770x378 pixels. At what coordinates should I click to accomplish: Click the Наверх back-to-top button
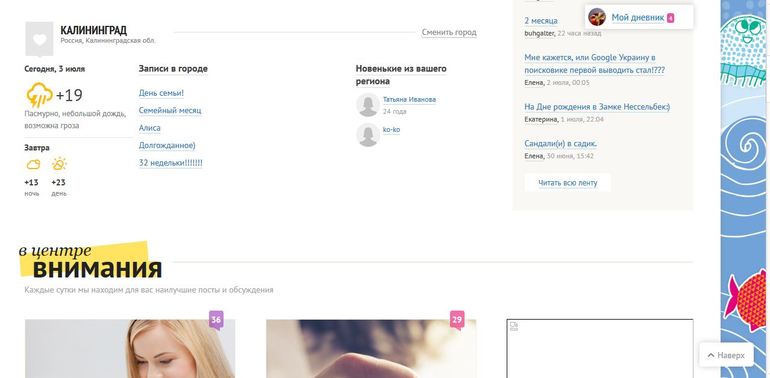pyautogui.click(x=726, y=355)
